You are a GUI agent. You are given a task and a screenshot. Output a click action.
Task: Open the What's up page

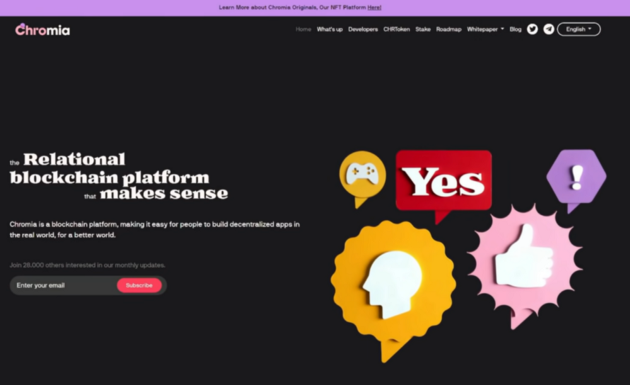coord(329,29)
